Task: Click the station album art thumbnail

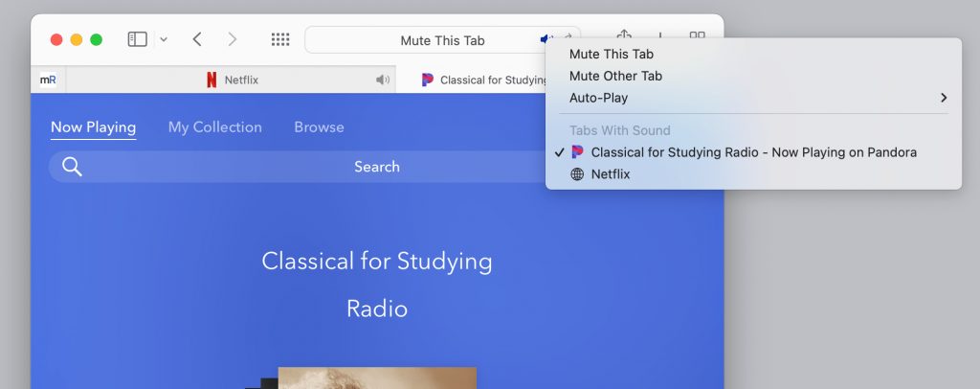Action: coord(377,378)
